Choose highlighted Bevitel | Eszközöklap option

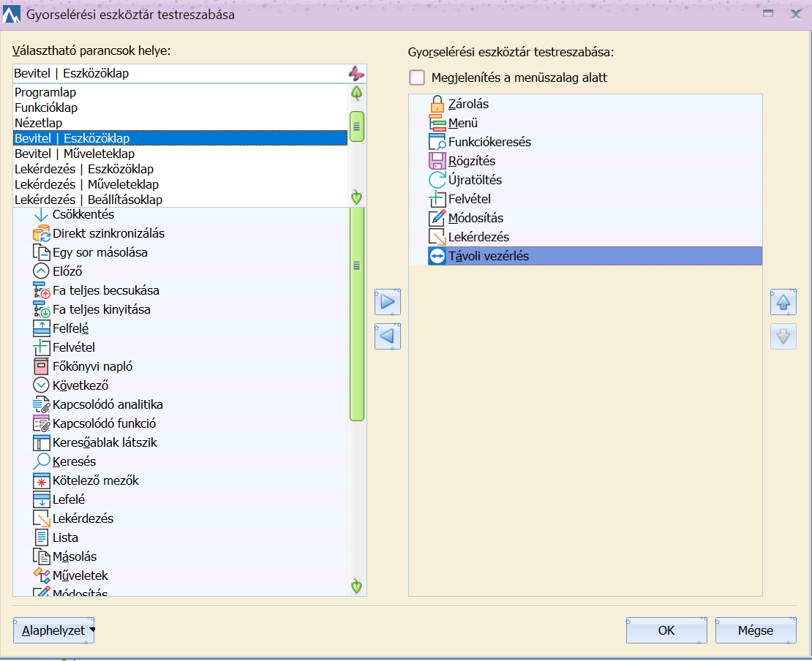click(180, 138)
